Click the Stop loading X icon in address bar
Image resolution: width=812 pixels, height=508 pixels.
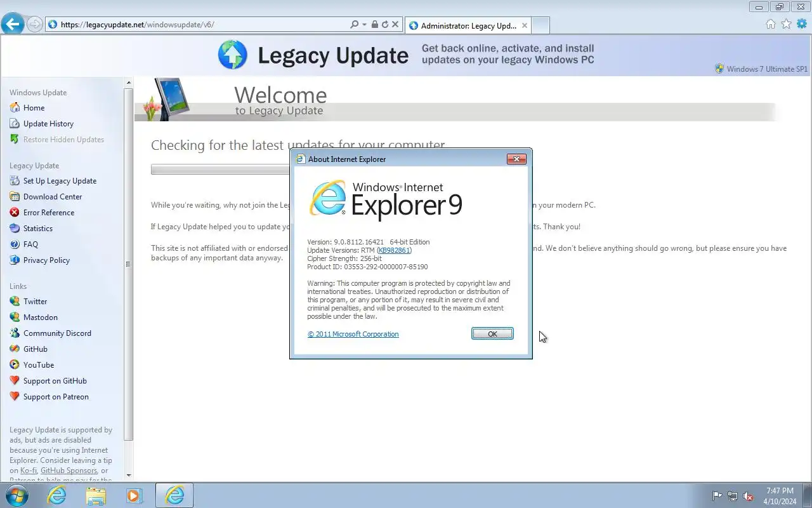tap(395, 24)
